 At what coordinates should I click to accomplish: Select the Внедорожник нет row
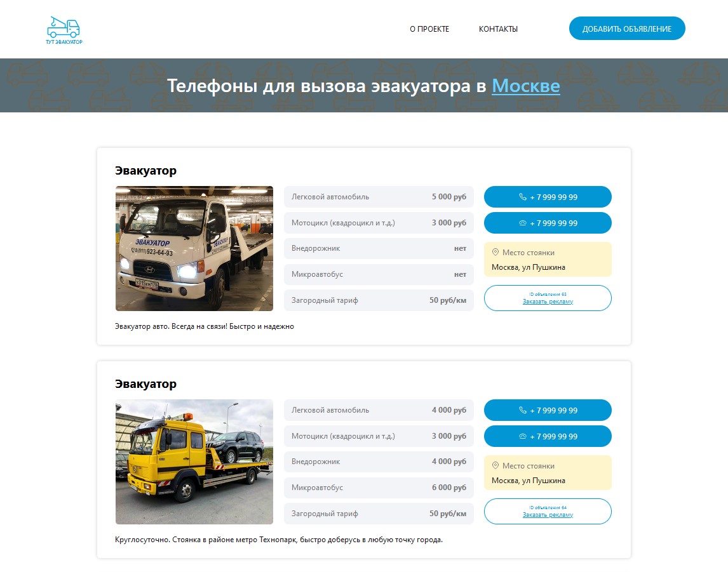(x=379, y=248)
